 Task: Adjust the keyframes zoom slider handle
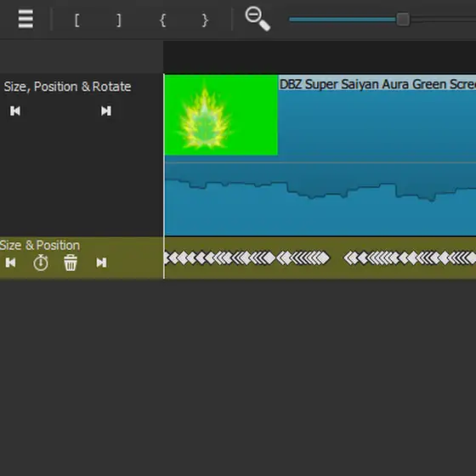click(403, 20)
